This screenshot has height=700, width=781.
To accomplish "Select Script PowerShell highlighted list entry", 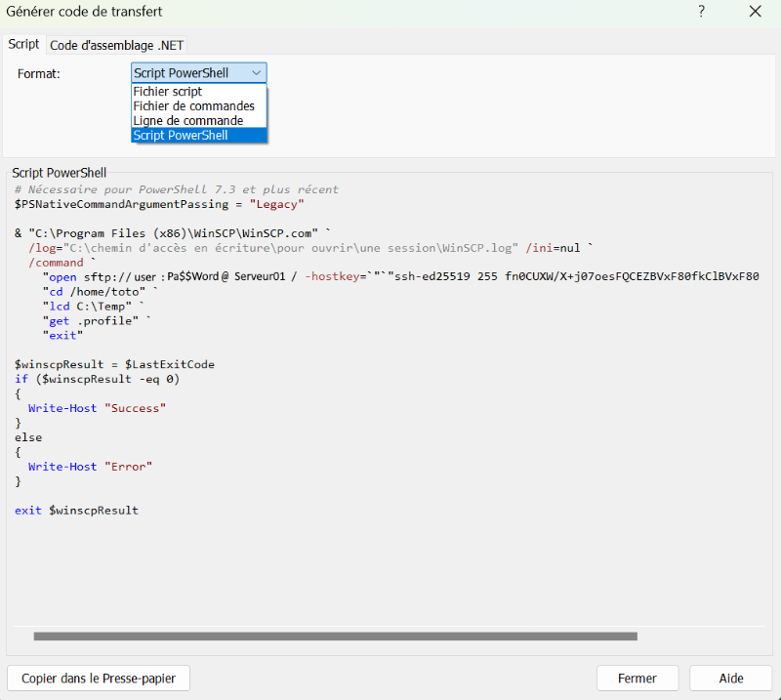I will point(181,136).
